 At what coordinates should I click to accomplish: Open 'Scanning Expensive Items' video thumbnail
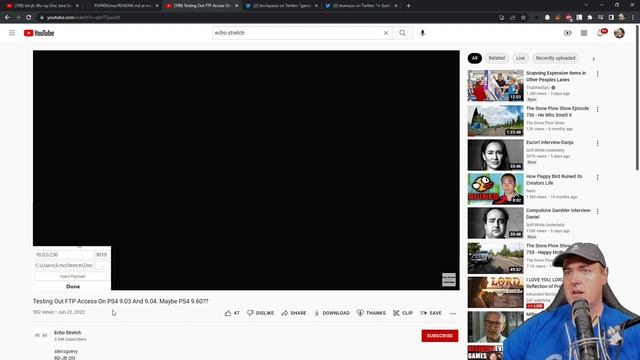point(496,86)
